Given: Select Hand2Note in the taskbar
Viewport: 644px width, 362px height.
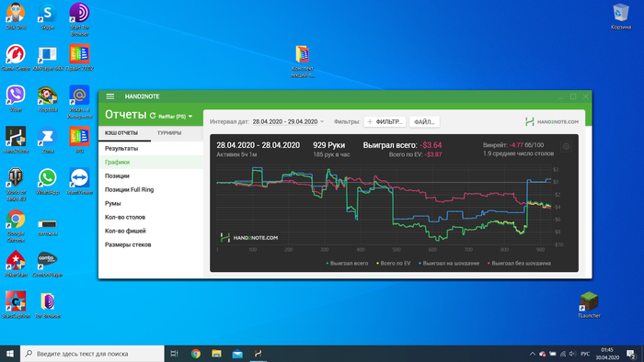Looking at the screenshot, I should [x=258, y=354].
